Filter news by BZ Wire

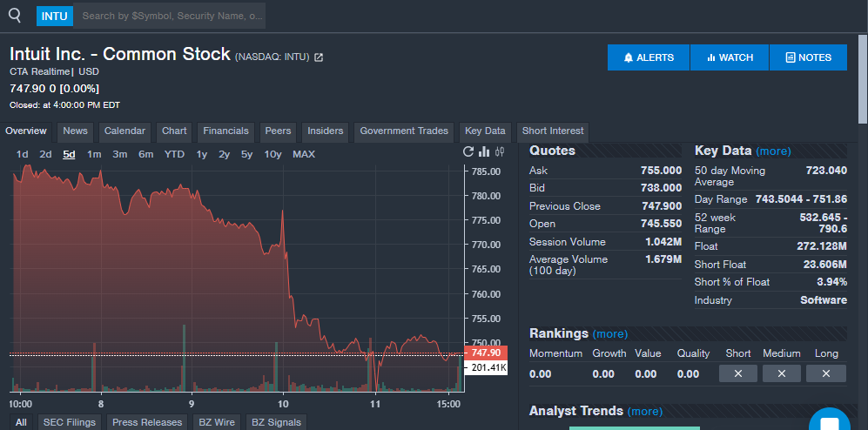coord(217,422)
